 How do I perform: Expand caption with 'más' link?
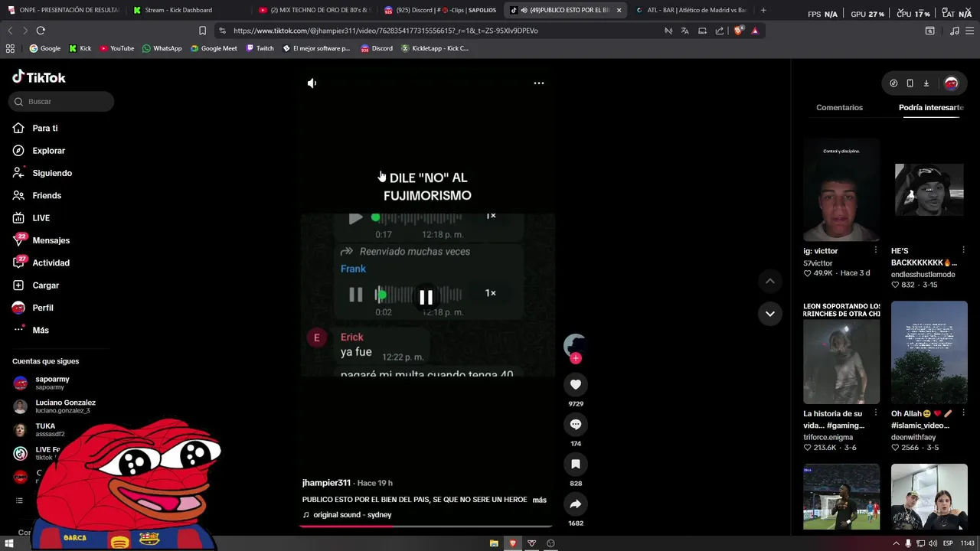click(x=540, y=500)
